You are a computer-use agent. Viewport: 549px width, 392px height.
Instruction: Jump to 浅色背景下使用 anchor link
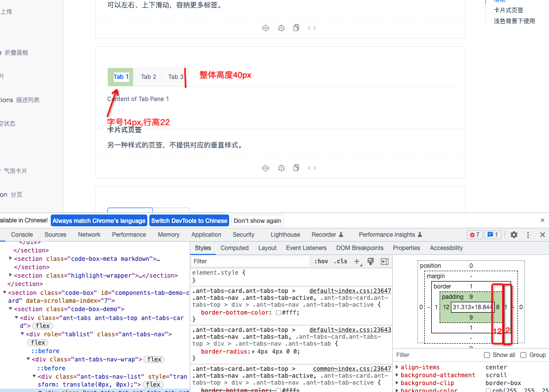pos(515,21)
